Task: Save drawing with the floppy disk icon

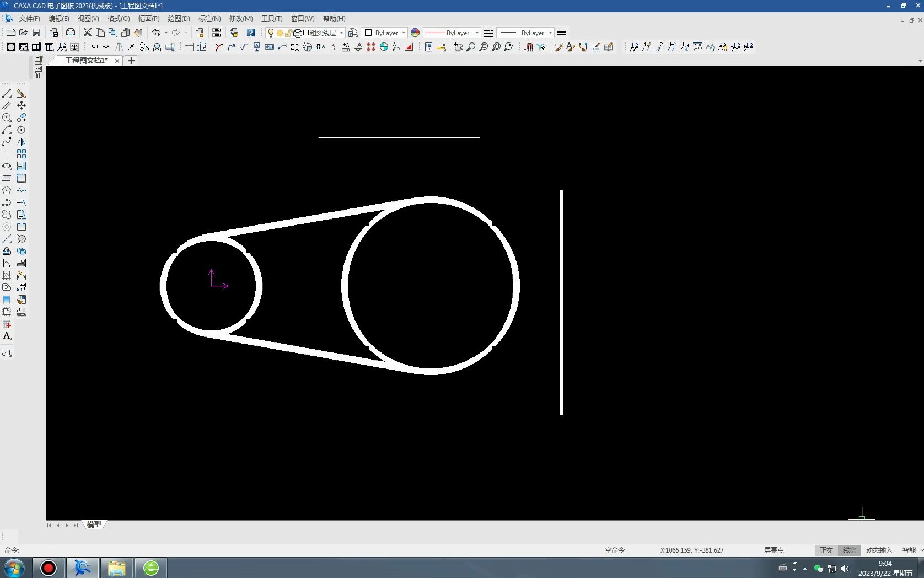Action: [36, 33]
